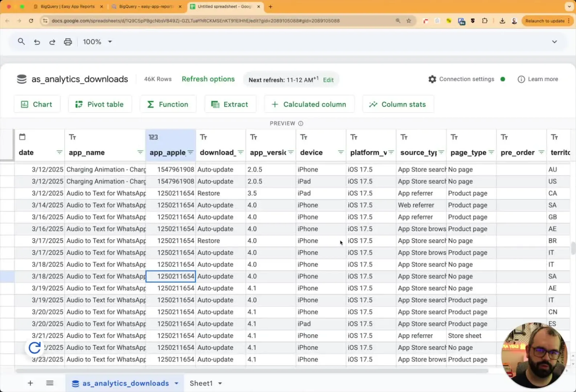Image resolution: width=576 pixels, height=392 pixels.
Task: Switch to the as_analytics_downloads sheet tab
Action: pyautogui.click(x=125, y=383)
